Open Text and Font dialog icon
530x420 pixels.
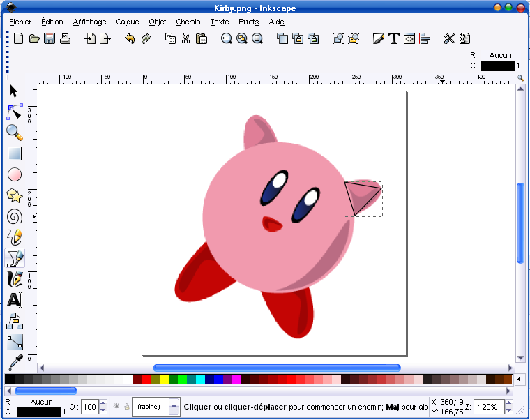pyautogui.click(x=394, y=38)
